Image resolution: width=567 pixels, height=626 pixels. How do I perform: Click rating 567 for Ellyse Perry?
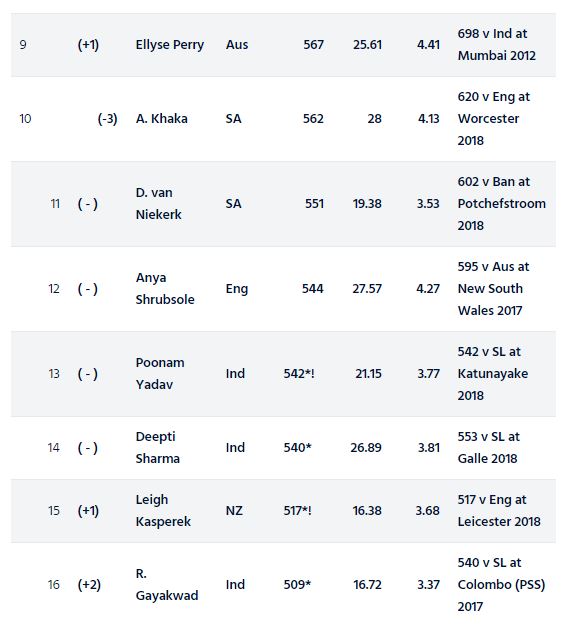click(x=313, y=44)
